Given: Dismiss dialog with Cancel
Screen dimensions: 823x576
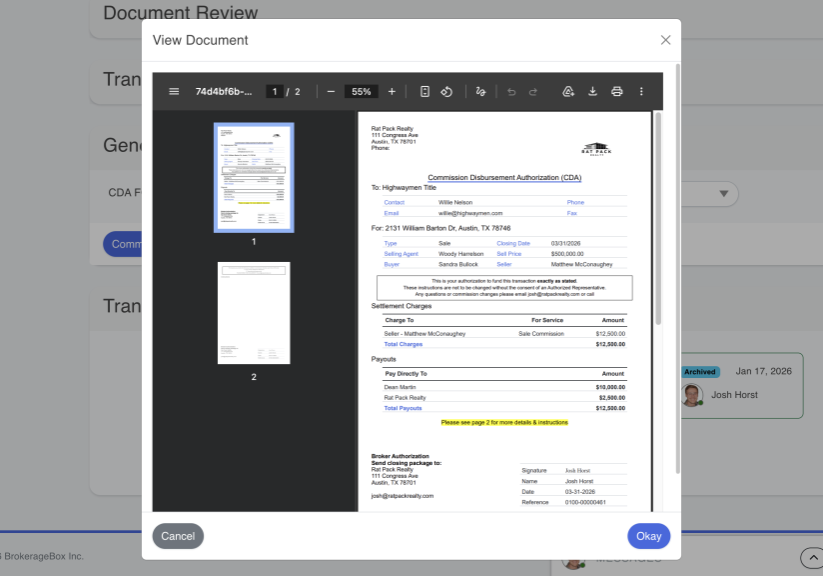Looking at the screenshot, I should (x=177, y=536).
